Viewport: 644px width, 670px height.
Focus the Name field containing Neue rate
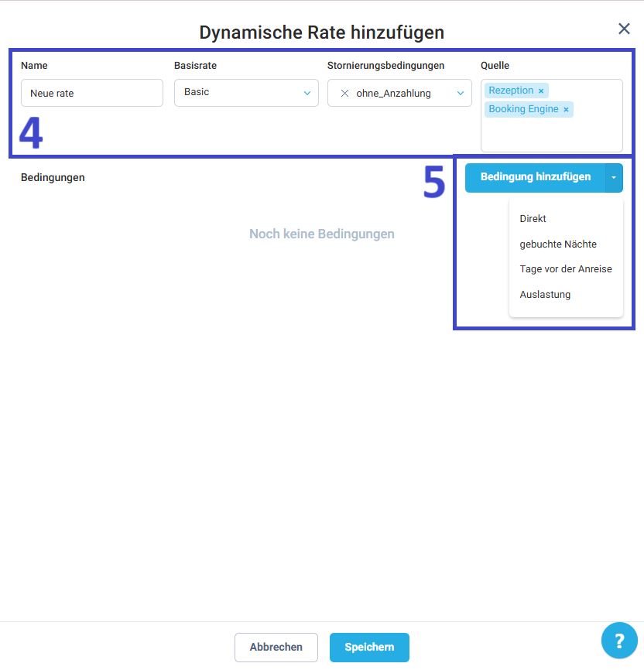point(91,93)
